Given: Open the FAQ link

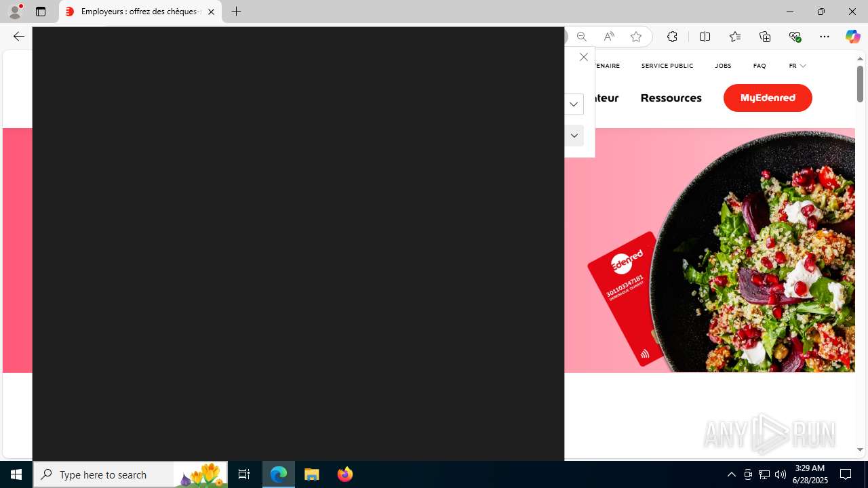Looking at the screenshot, I should coord(759,66).
